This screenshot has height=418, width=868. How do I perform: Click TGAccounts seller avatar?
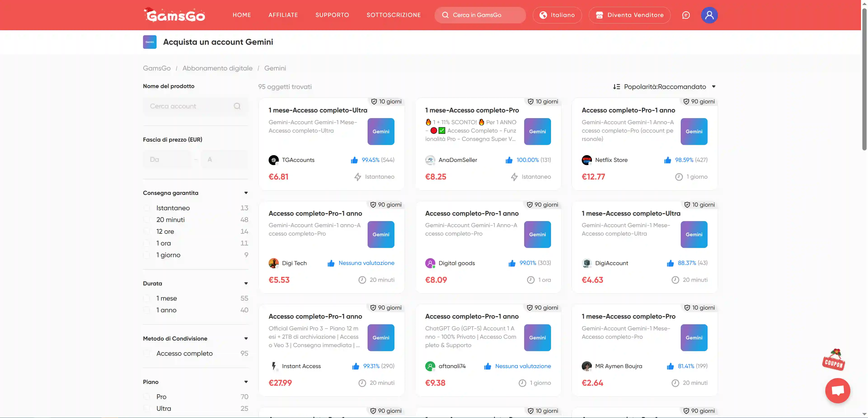pos(273,160)
